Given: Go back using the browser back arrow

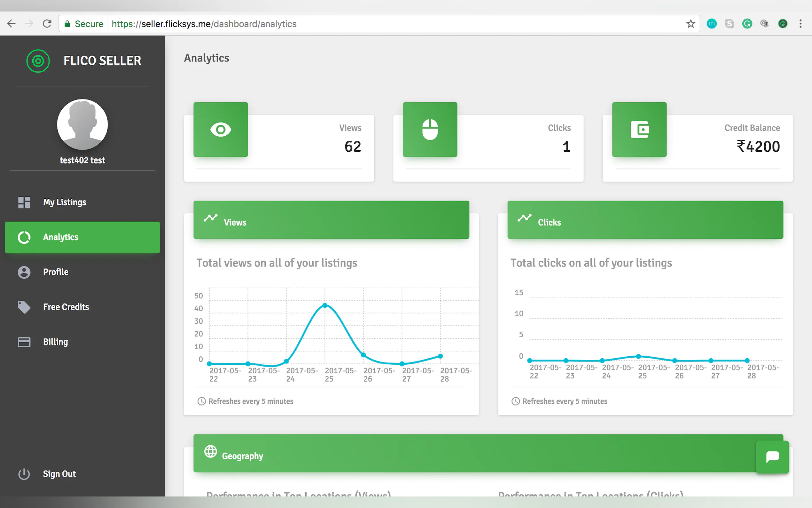Looking at the screenshot, I should pyautogui.click(x=12, y=24).
